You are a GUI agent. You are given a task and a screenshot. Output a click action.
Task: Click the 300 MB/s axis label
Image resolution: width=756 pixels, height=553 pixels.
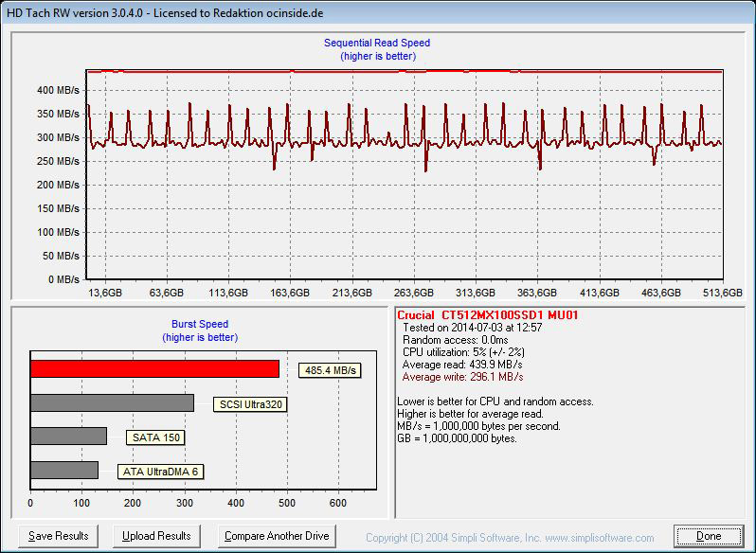59,137
